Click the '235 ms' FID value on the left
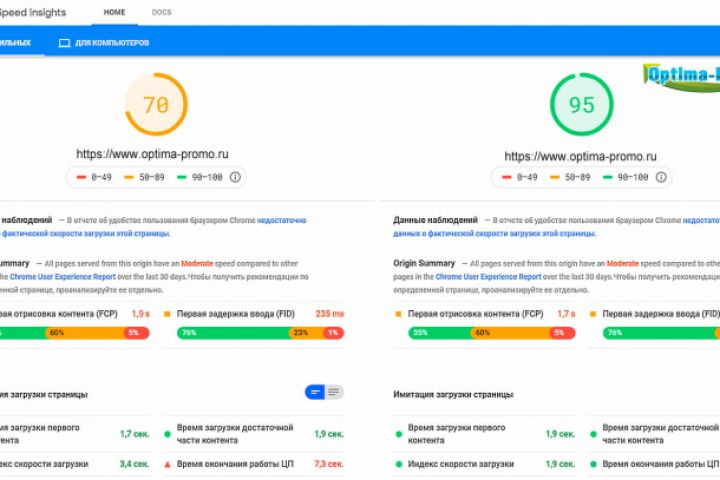This screenshot has width=720, height=480. (330, 314)
